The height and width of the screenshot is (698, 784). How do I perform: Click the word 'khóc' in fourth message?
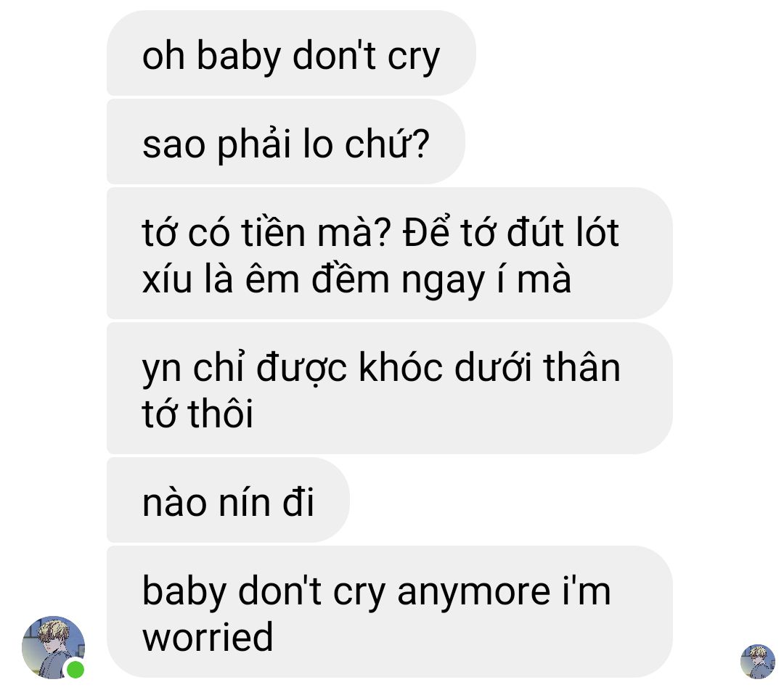pos(401,367)
